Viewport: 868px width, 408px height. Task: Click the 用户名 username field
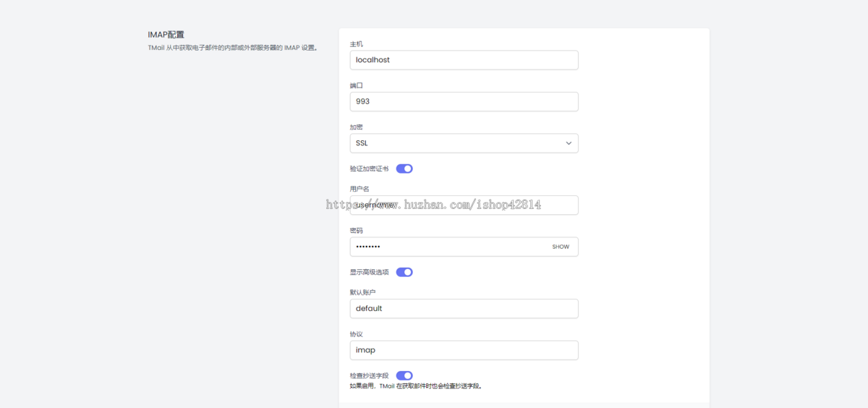point(464,205)
